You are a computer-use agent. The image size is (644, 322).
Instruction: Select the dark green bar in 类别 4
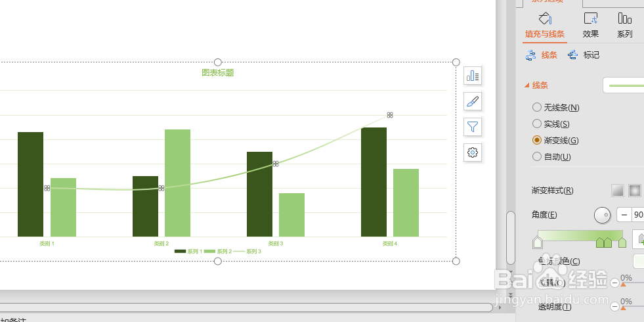[x=374, y=182]
